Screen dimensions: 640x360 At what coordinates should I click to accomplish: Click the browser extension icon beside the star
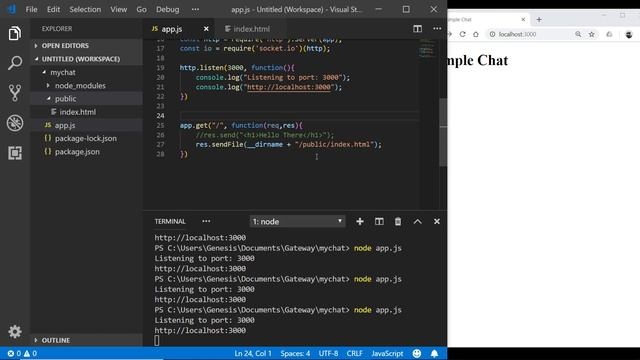[x=609, y=34]
